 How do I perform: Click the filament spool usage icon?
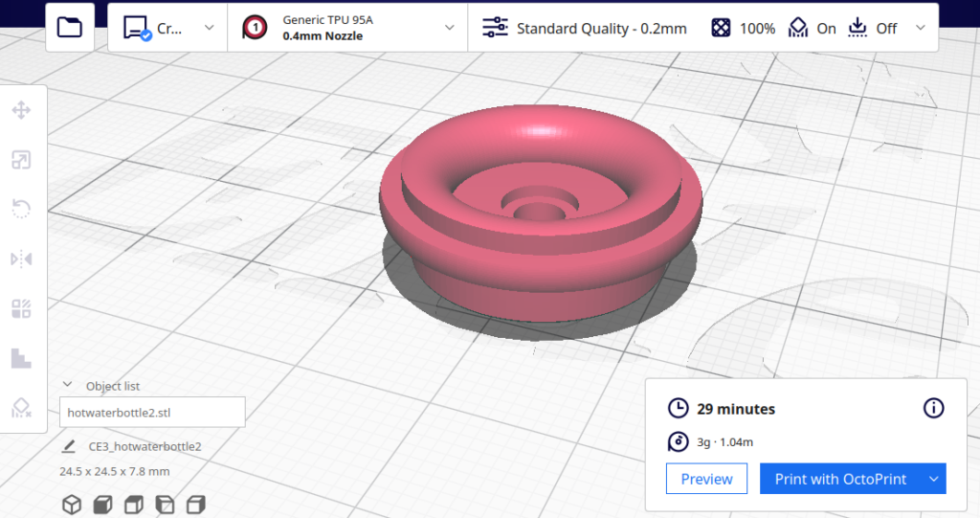[679, 441]
